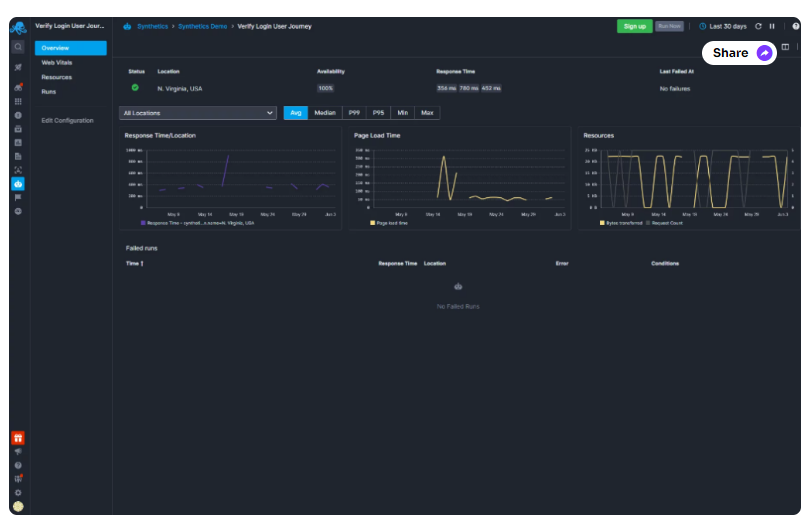Viewport: 811px width, 526px height.
Task: Open the document logs icon in sidebar
Action: point(18,156)
